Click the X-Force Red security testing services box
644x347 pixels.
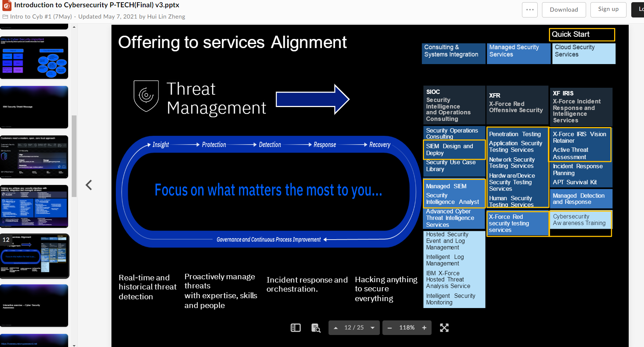click(518, 224)
